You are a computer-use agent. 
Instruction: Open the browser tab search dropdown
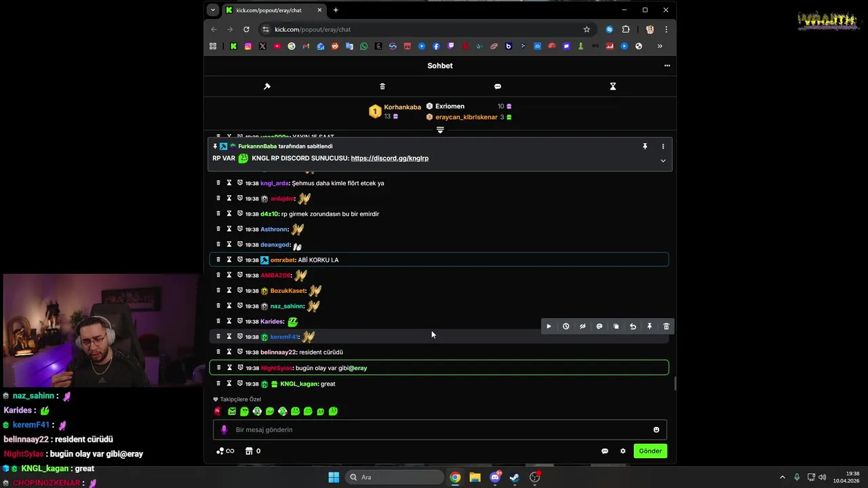213,10
